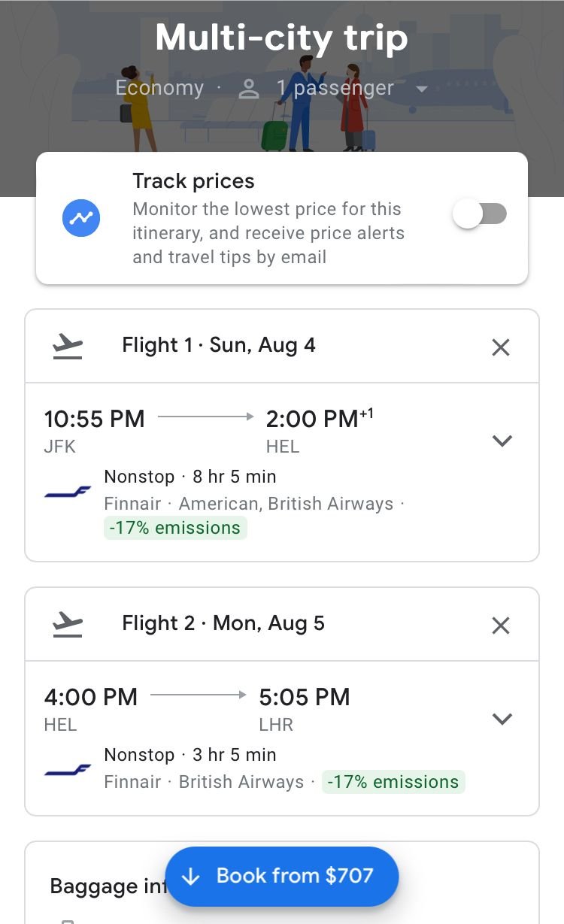Click the Flight 2 departure plane icon
The width and height of the screenshot is (564, 924).
point(68,624)
